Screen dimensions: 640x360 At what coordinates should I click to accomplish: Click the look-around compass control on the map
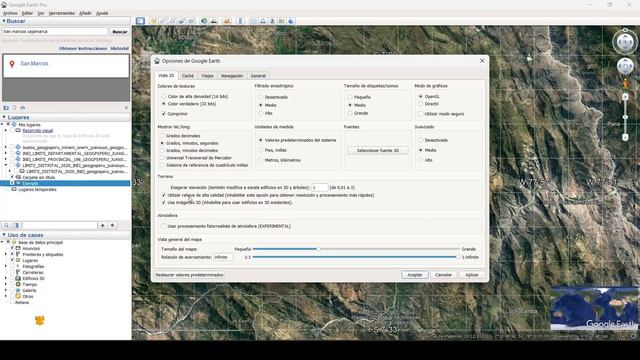click(625, 42)
